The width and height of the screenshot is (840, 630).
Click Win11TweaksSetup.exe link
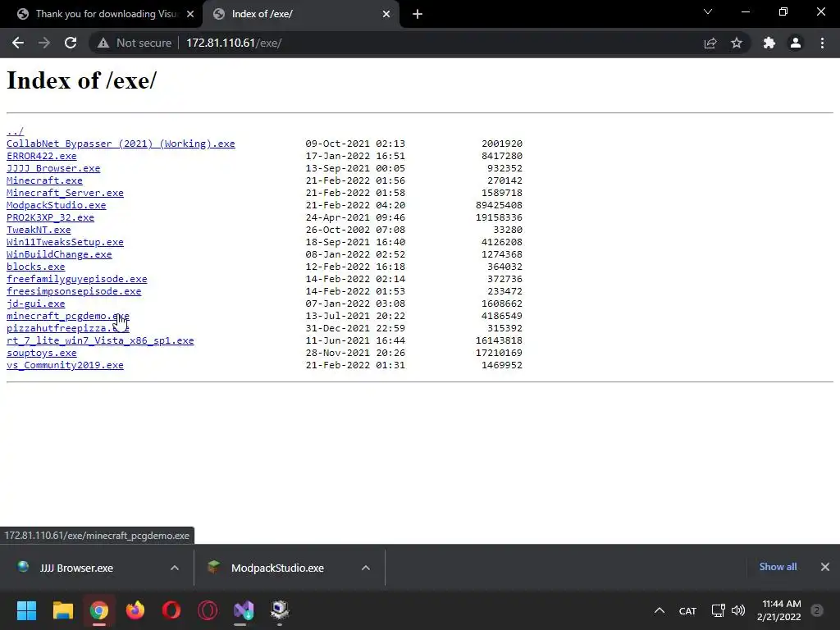(x=65, y=242)
